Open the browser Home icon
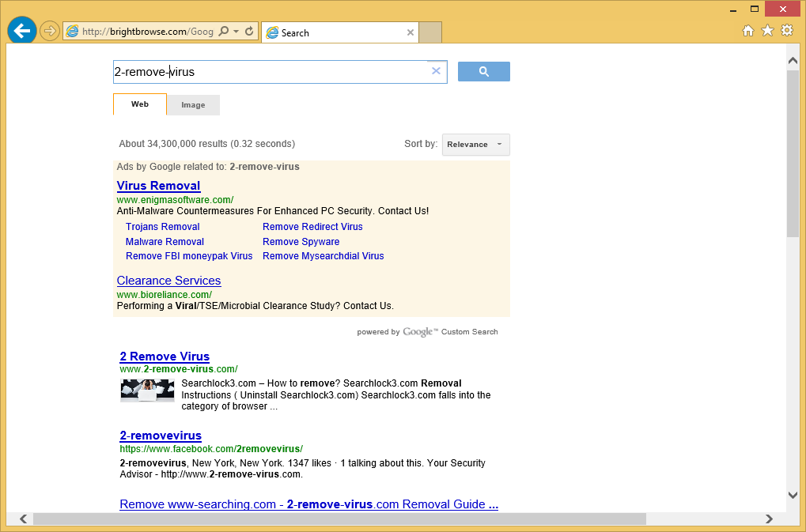Image resolution: width=806 pixels, height=532 pixels. tap(748, 31)
